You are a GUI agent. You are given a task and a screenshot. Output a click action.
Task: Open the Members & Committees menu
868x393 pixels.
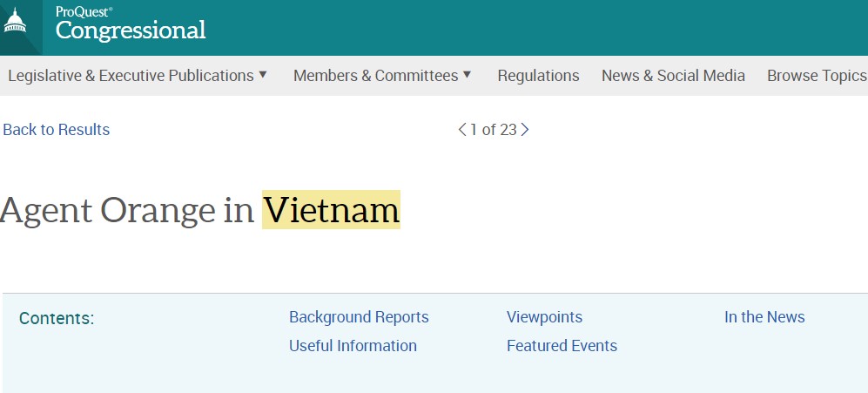click(375, 76)
